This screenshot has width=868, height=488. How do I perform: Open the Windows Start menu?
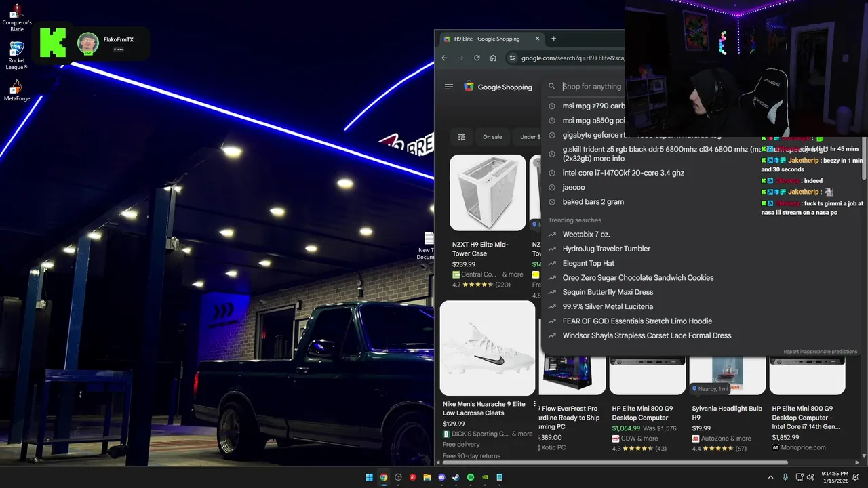pyautogui.click(x=369, y=477)
